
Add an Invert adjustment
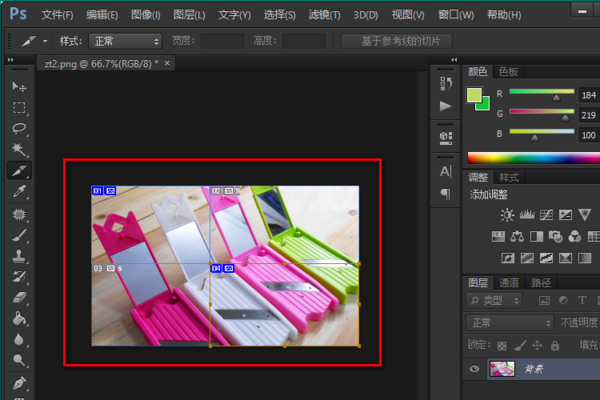pos(508,258)
